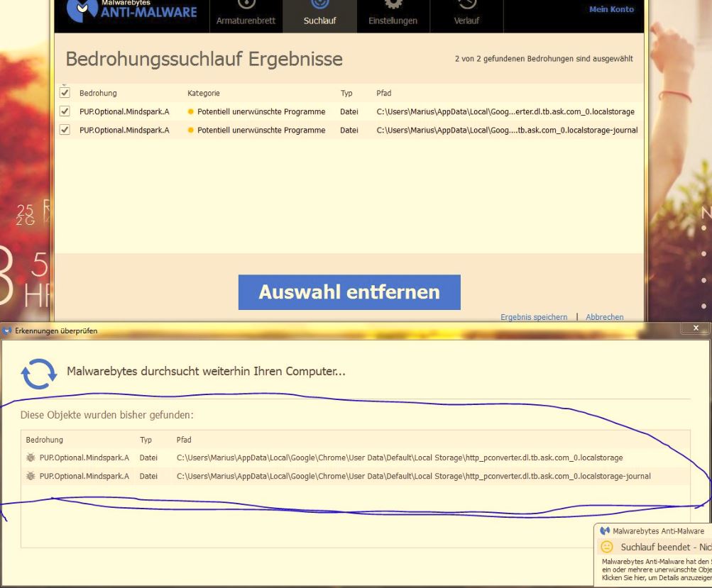Close the Erkennungen überprüfen dialog
Screen dimensions: 712x588
[x=696, y=328]
